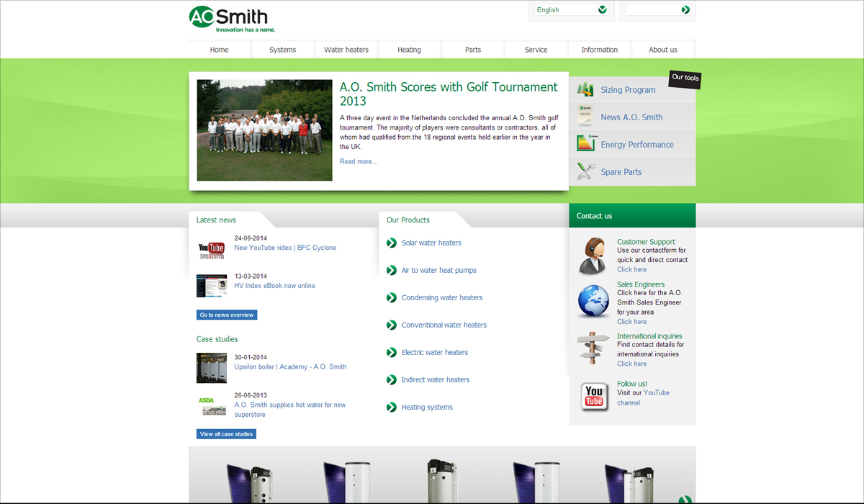Open Indirect water heaters link
This screenshot has width=864, height=504.
coord(436,380)
